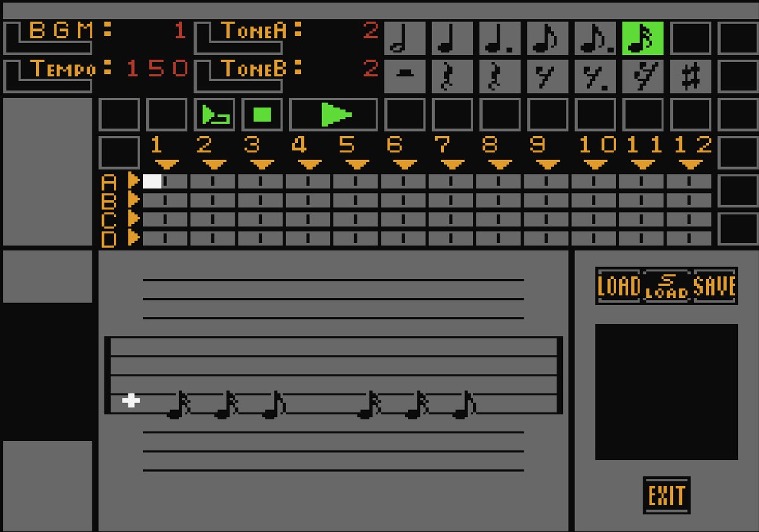Viewport: 759px width, 532px height.
Task: Click the Tempo value 150
Action: pos(157,68)
